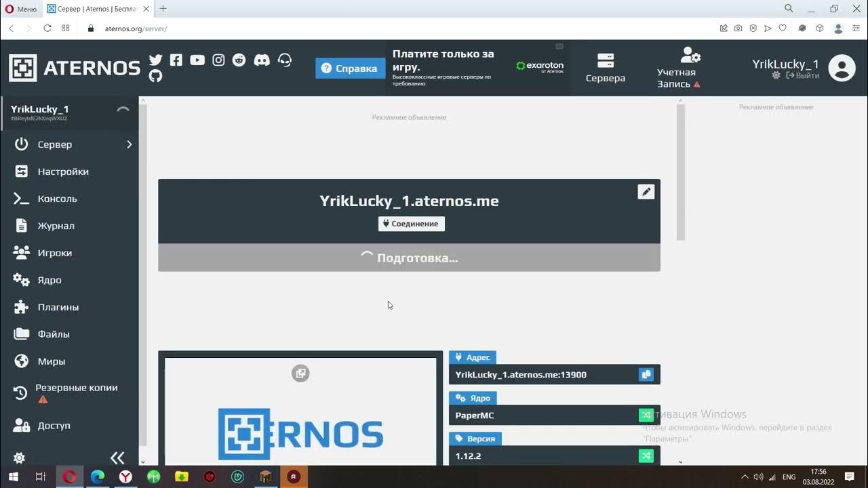Open Windows Start button
This screenshot has height=488, width=868.
(x=14, y=477)
